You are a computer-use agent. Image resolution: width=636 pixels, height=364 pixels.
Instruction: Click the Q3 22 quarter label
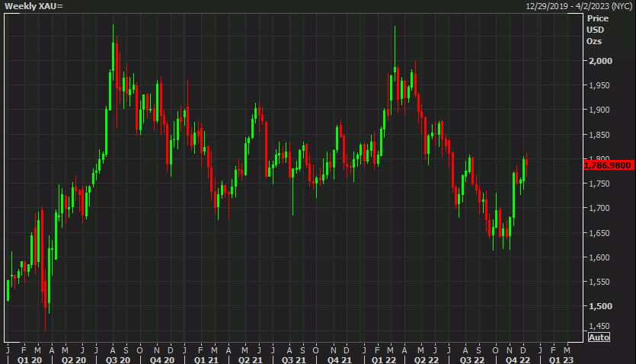(x=472, y=360)
